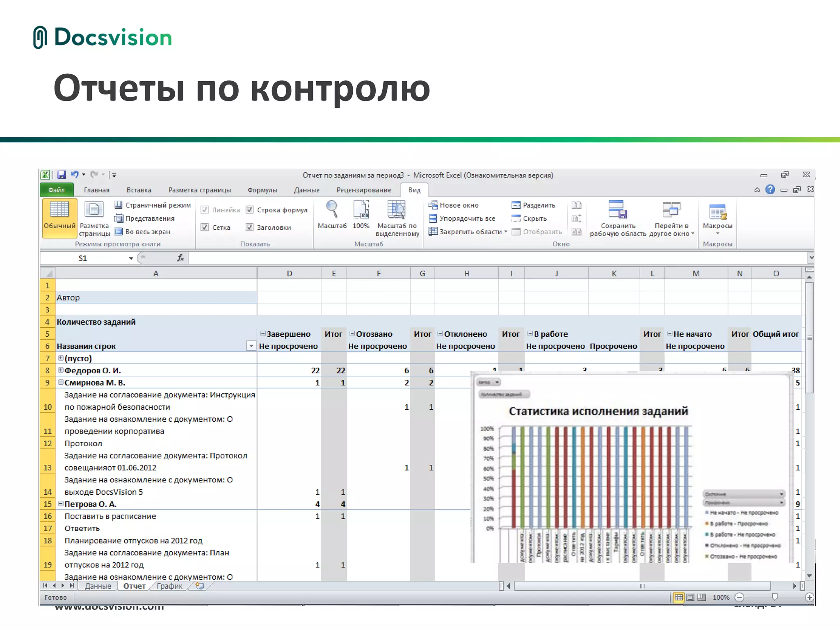The width and height of the screenshot is (840, 630).
Task: Click the insert new sheet tab icon
Action: pyautogui.click(x=200, y=586)
